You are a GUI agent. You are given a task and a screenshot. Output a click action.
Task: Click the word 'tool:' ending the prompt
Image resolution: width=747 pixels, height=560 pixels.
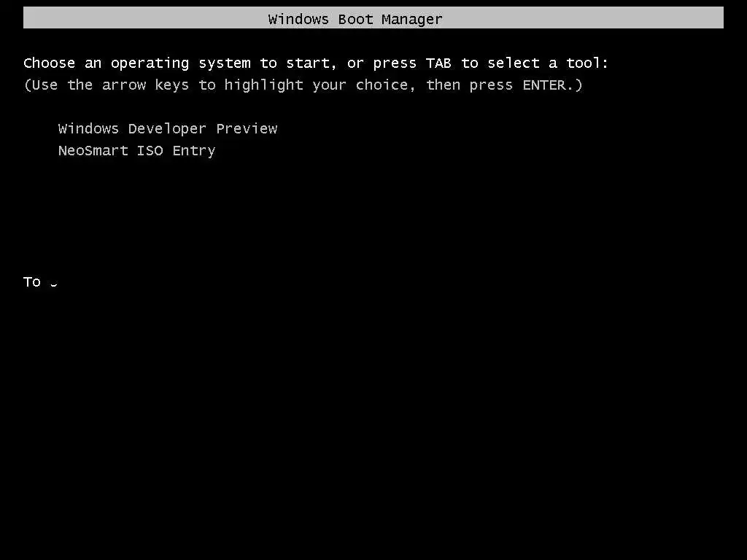click(587, 63)
